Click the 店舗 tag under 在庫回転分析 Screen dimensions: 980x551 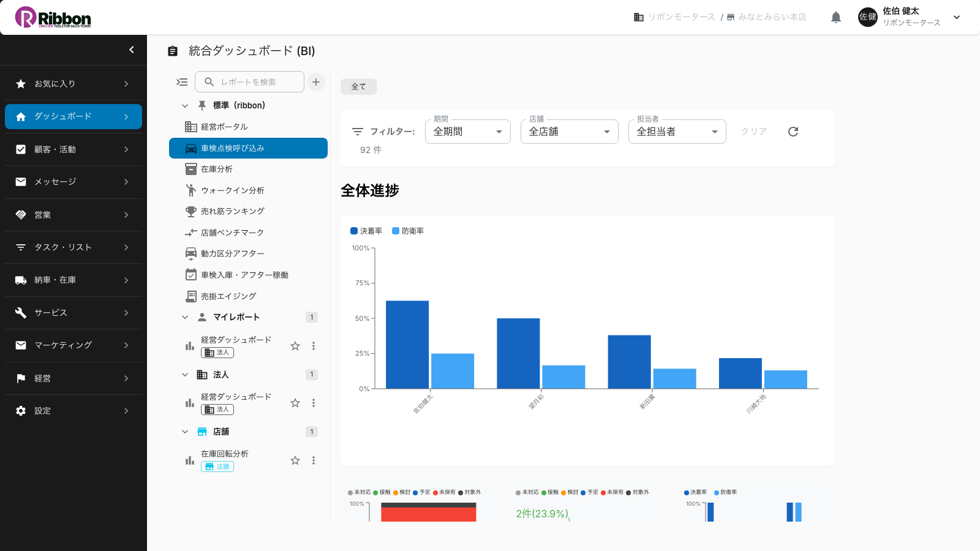tap(217, 467)
